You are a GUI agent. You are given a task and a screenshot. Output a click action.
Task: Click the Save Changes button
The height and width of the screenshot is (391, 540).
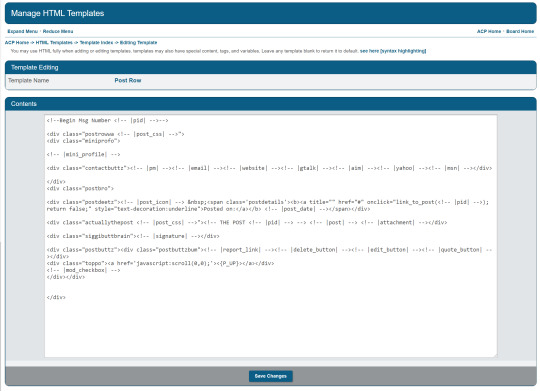tap(271, 376)
